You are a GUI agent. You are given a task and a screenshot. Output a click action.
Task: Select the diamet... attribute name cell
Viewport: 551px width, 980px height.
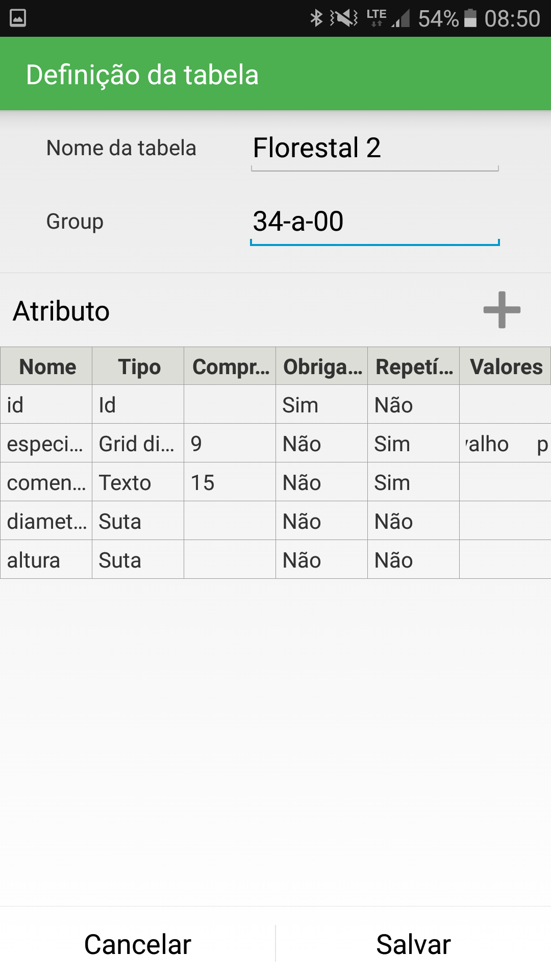pyautogui.click(x=46, y=521)
